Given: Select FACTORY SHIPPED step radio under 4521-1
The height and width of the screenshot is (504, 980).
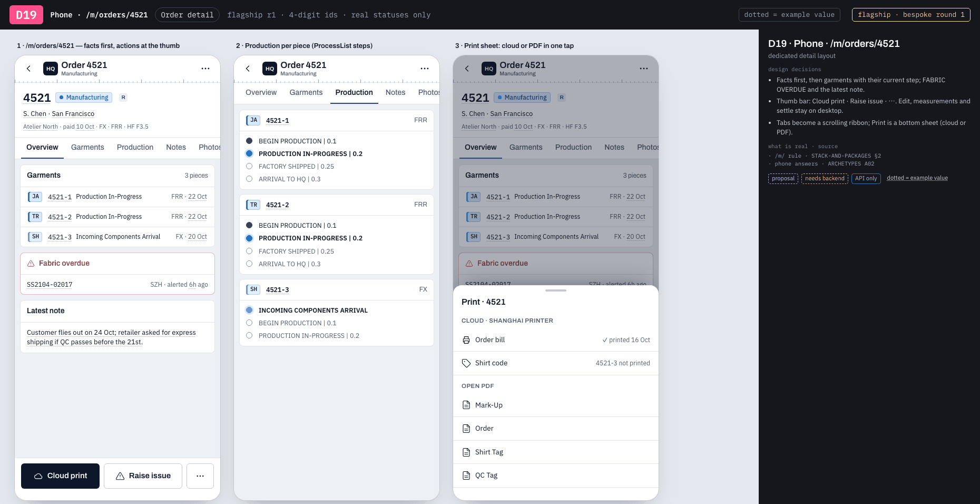Looking at the screenshot, I should tap(249, 166).
